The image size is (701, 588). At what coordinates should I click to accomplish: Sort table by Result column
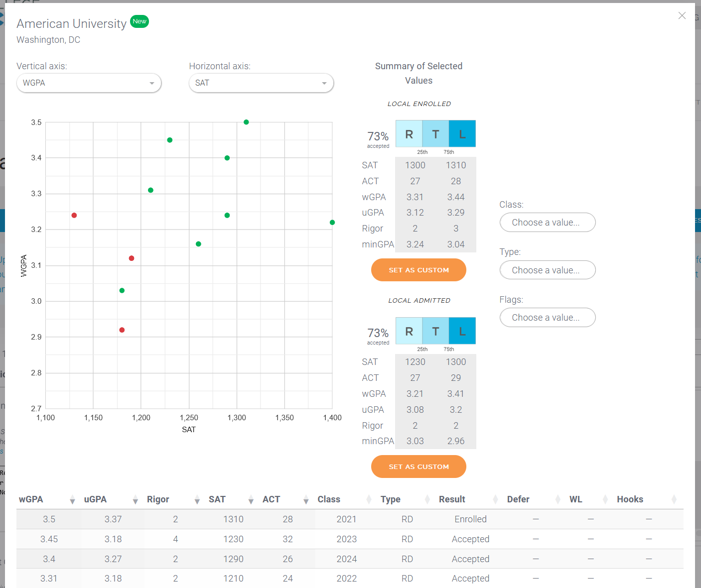click(495, 499)
